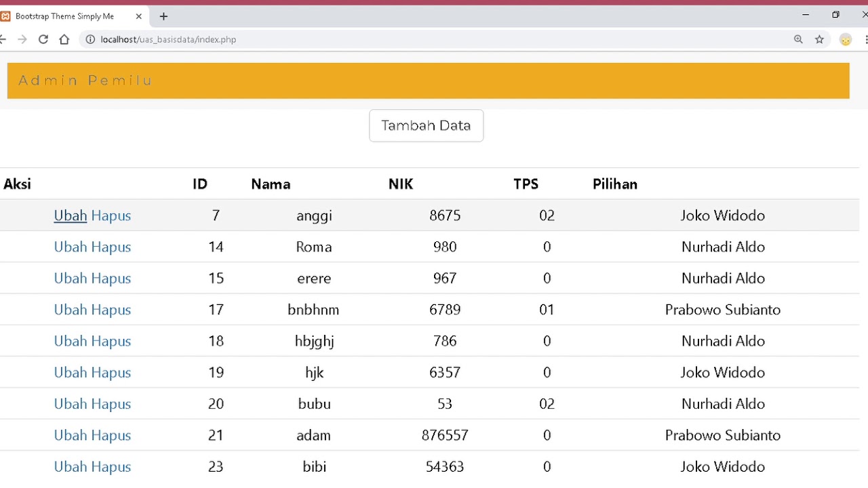Click the forward navigation arrow
This screenshot has width=868, height=488.
(22, 39)
